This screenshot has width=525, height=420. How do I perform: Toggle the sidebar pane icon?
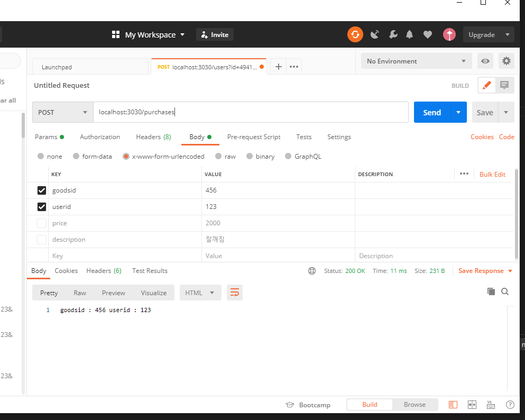coord(453,405)
